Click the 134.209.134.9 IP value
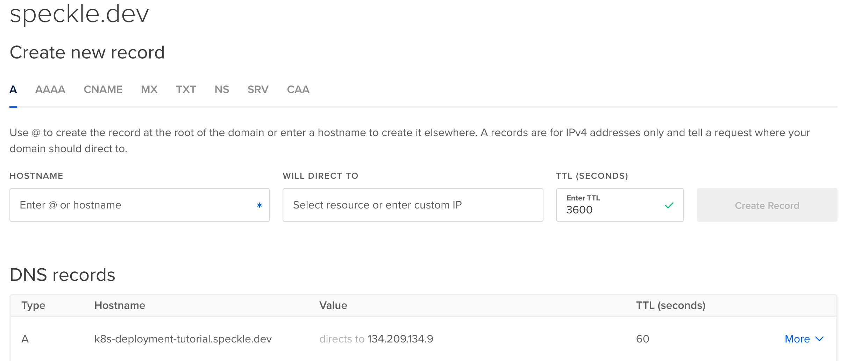This screenshot has width=868, height=361. point(400,339)
